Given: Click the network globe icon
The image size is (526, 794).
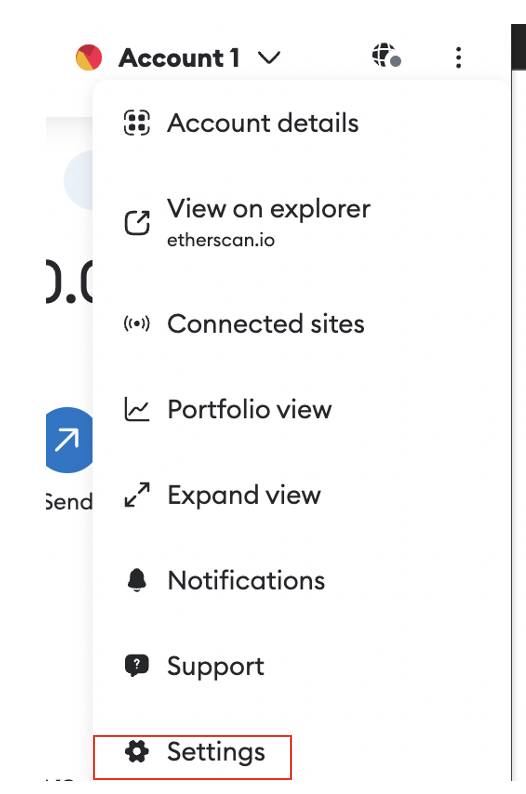Looking at the screenshot, I should 386,55.
